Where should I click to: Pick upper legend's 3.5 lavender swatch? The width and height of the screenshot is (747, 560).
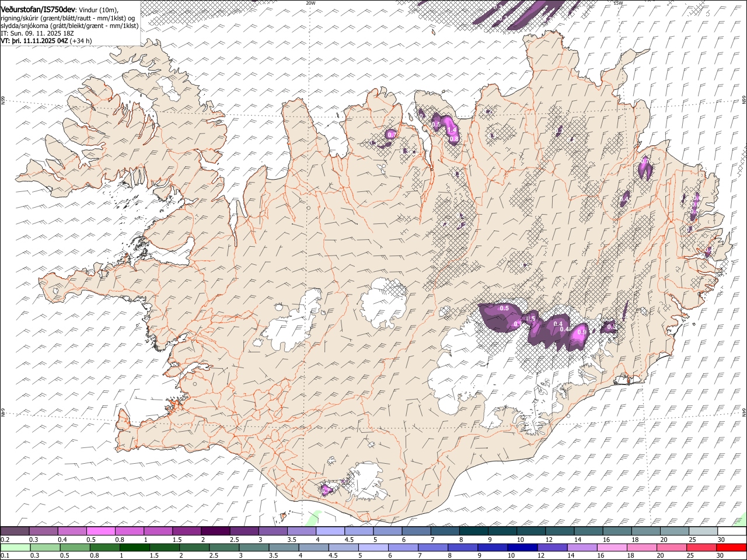[301, 531]
